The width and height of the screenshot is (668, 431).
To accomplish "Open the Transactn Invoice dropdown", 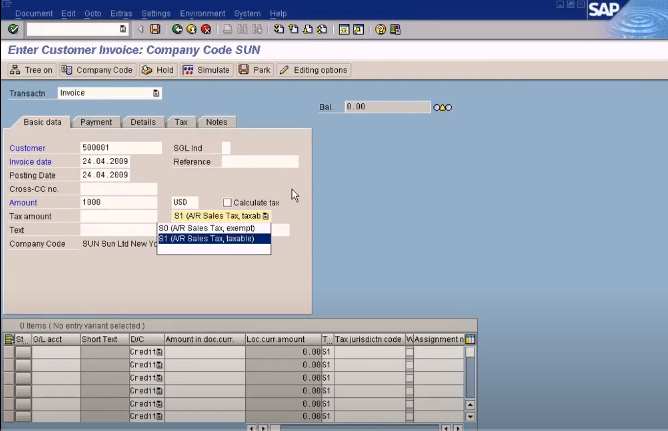I will click(x=156, y=93).
